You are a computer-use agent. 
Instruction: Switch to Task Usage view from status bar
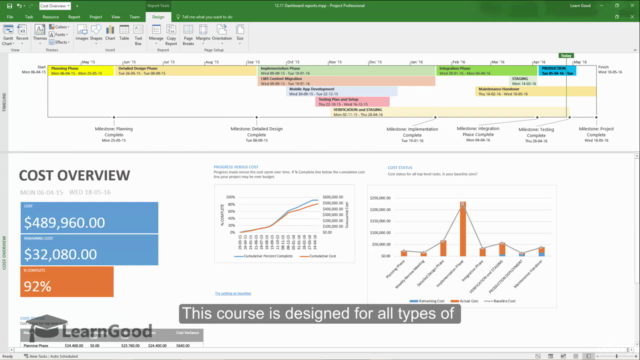[551, 356]
